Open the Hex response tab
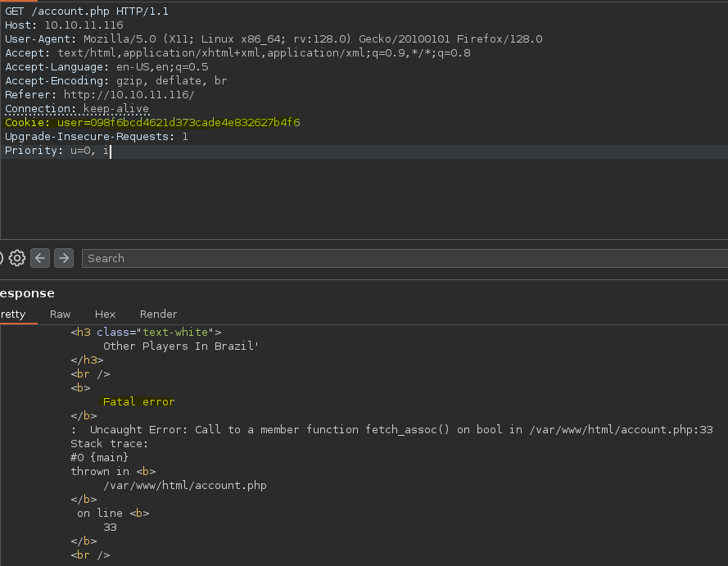Viewport: 728px width, 566px height. click(x=105, y=315)
